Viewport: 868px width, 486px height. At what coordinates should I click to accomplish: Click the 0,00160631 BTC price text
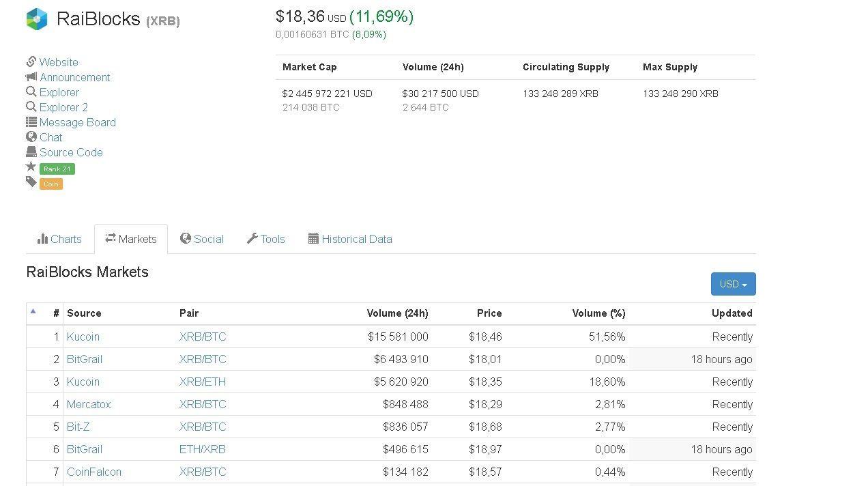313,34
